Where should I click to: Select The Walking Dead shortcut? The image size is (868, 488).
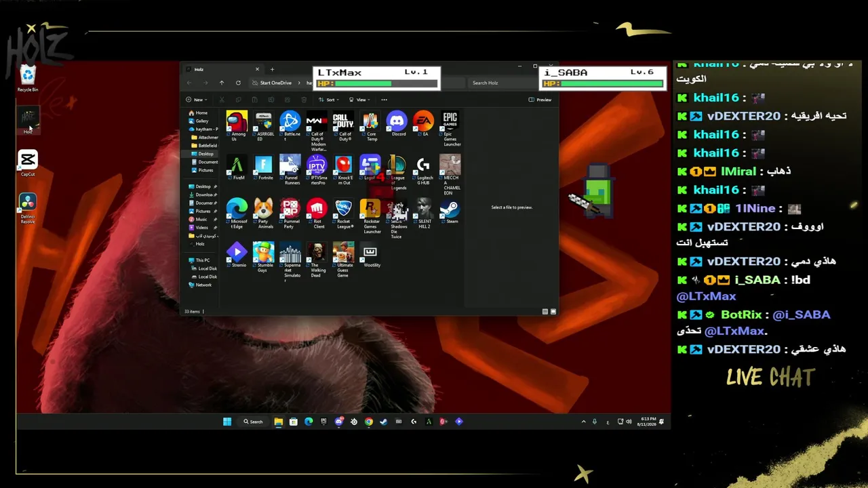click(x=317, y=260)
